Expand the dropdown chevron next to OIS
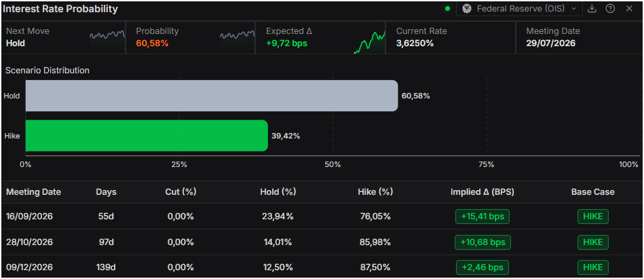Screen dimensions: 644x279 click(574, 9)
